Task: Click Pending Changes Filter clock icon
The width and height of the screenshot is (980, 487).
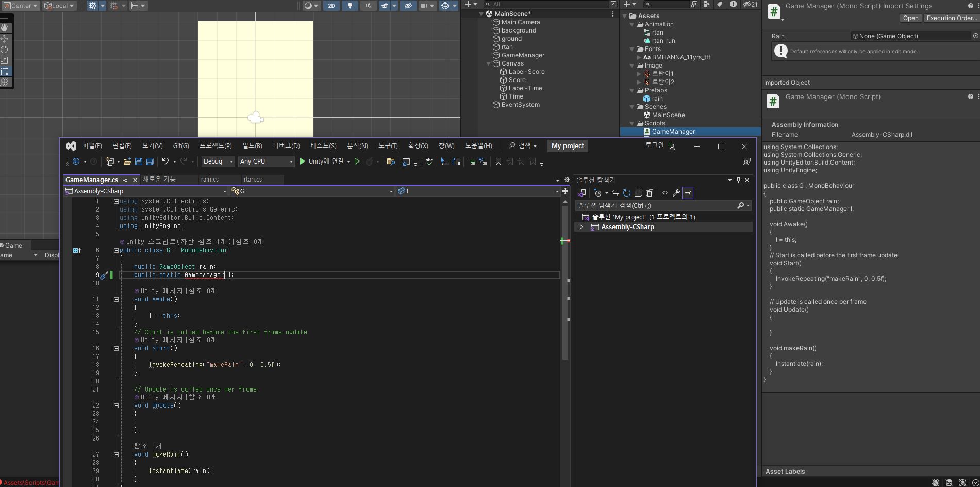Action: (598, 193)
